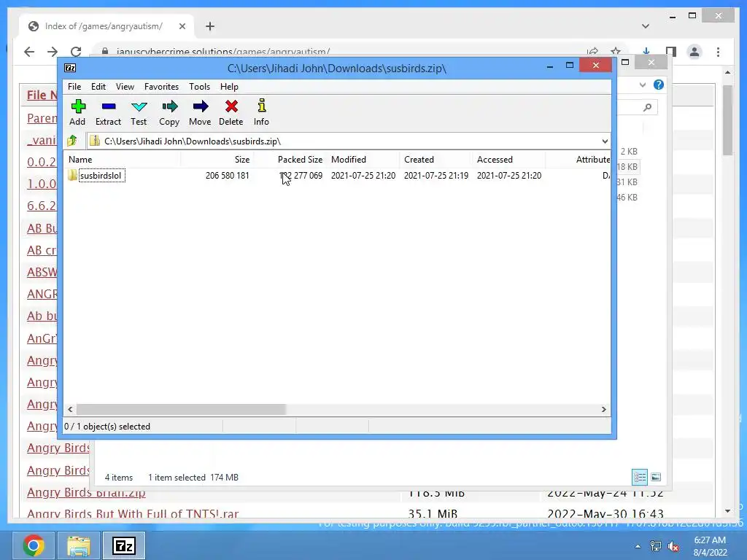Click the File Name header link on webpage

(42, 95)
